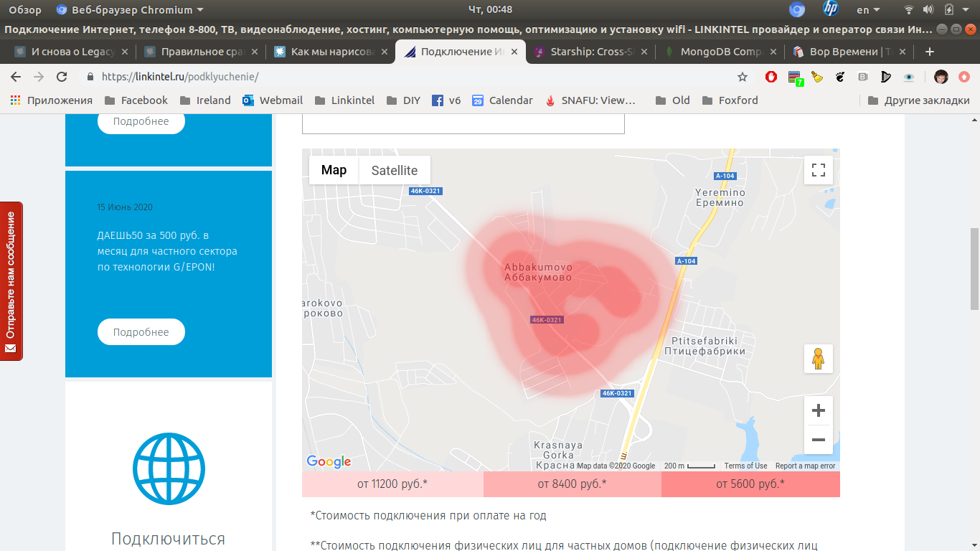
Task: Close the 'Как мы нарисова' tab
Action: 385,52
